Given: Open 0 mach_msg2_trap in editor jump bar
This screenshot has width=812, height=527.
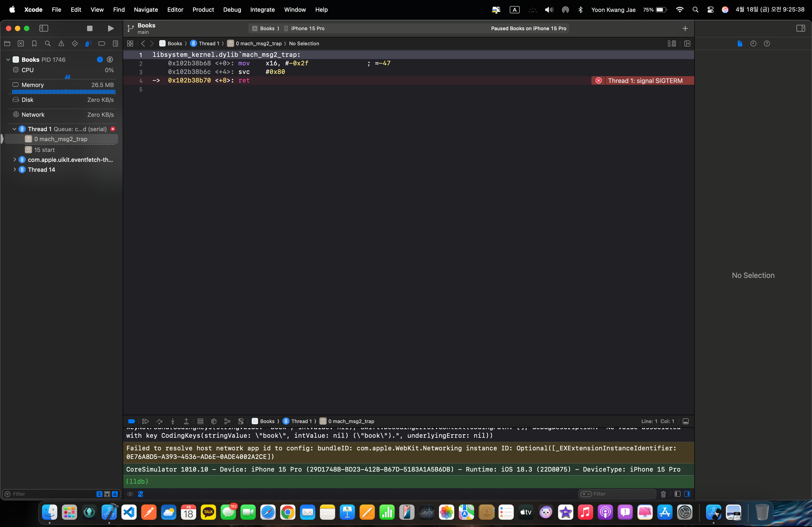Looking at the screenshot, I should tap(254, 43).
